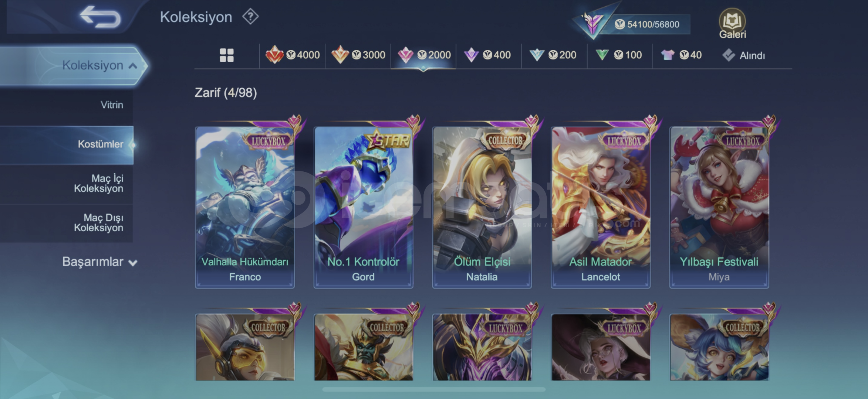The width and height of the screenshot is (868, 399).
Task: Open the Franco Valhalla Hükümdarı skin card
Action: click(x=245, y=207)
